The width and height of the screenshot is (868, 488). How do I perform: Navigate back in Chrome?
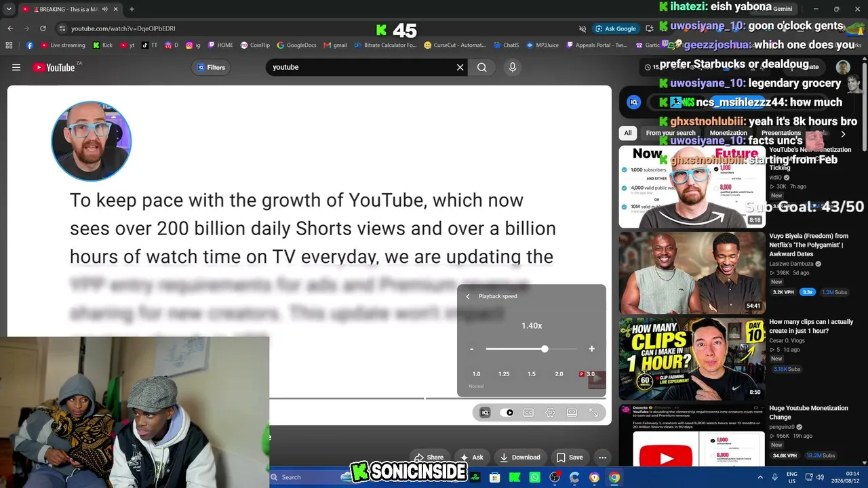(x=10, y=28)
